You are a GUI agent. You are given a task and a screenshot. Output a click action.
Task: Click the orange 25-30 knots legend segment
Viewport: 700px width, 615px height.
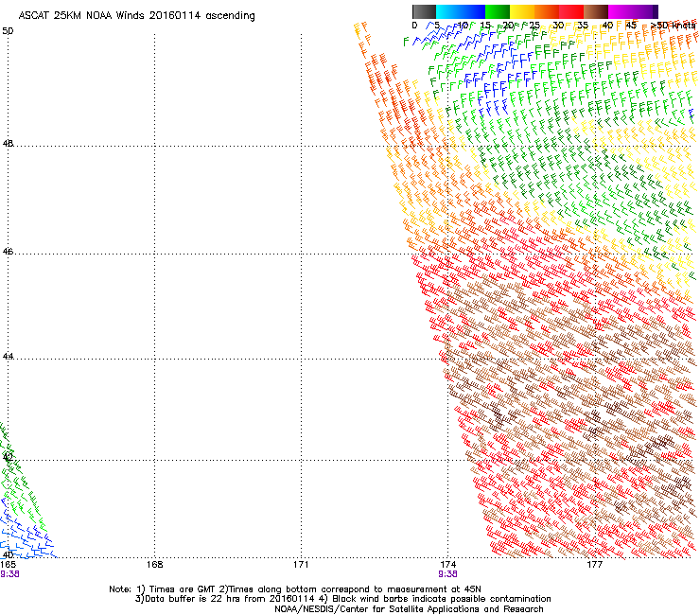[547, 11]
